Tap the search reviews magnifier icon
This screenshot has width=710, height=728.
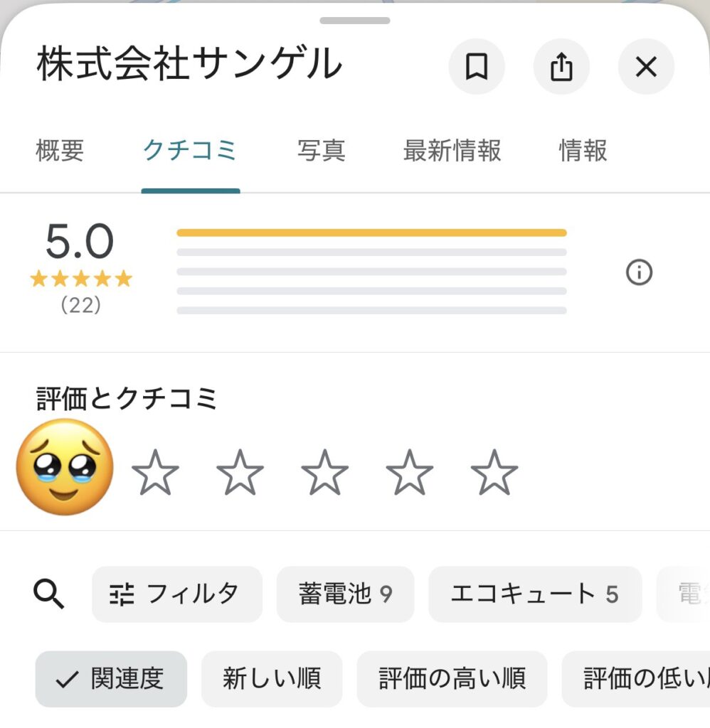click(49, 594)
